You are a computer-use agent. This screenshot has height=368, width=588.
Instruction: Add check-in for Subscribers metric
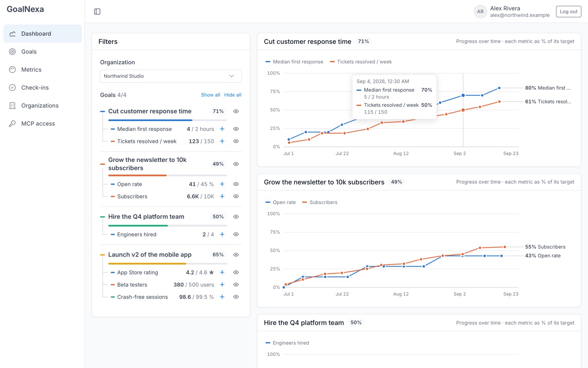point(222,196)
